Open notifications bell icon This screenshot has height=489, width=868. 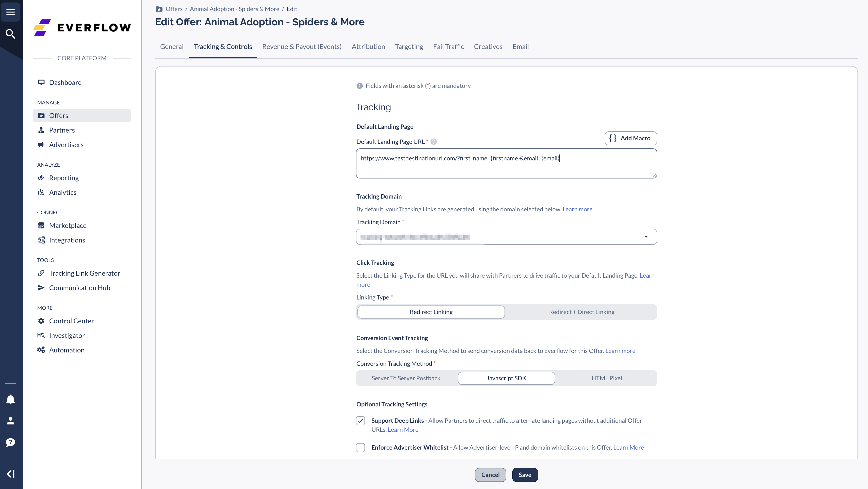click(x=11, y=399)
